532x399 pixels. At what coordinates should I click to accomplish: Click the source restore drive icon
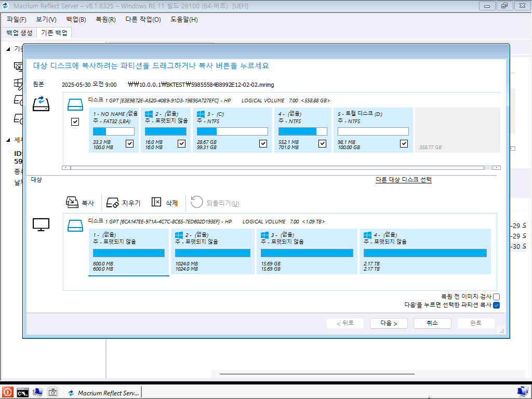(x=41, y=103)
